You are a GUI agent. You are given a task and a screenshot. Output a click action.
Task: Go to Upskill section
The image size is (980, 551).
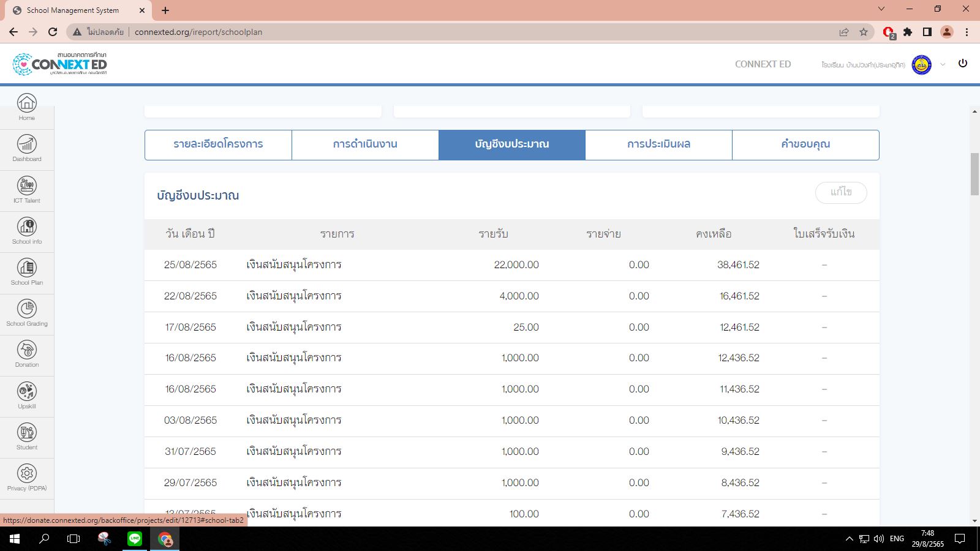[x=27, y=395]
